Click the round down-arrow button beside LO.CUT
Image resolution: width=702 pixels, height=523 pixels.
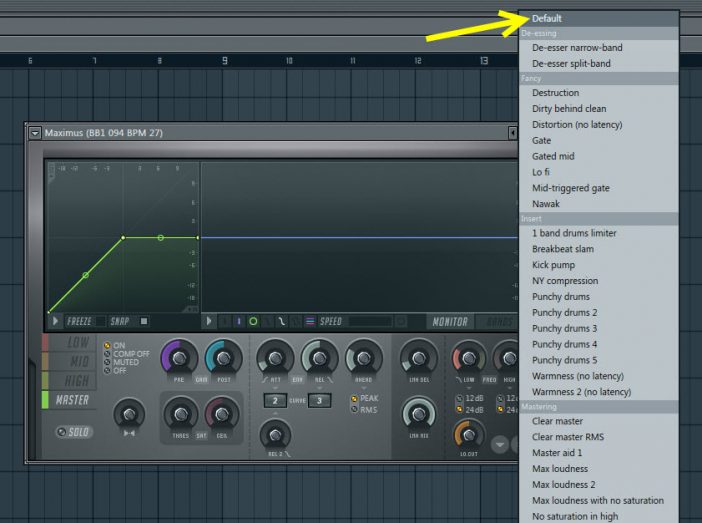click(500, 445)
